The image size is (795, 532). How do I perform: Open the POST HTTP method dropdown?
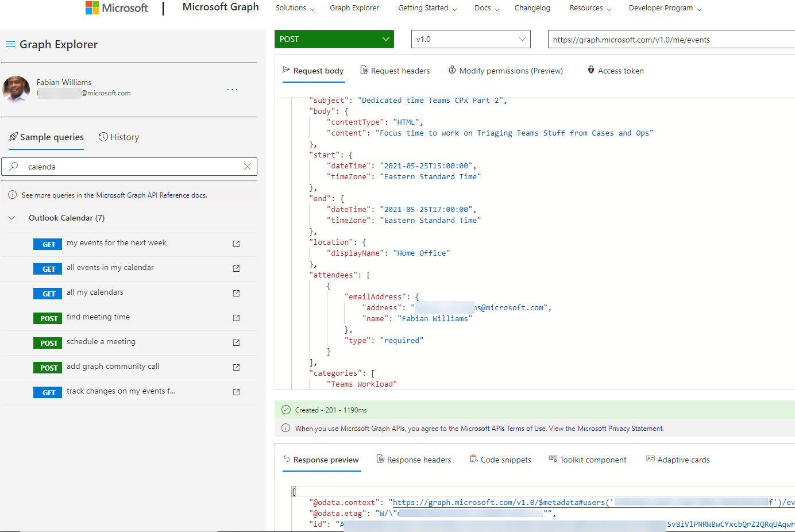coord(334,39)
